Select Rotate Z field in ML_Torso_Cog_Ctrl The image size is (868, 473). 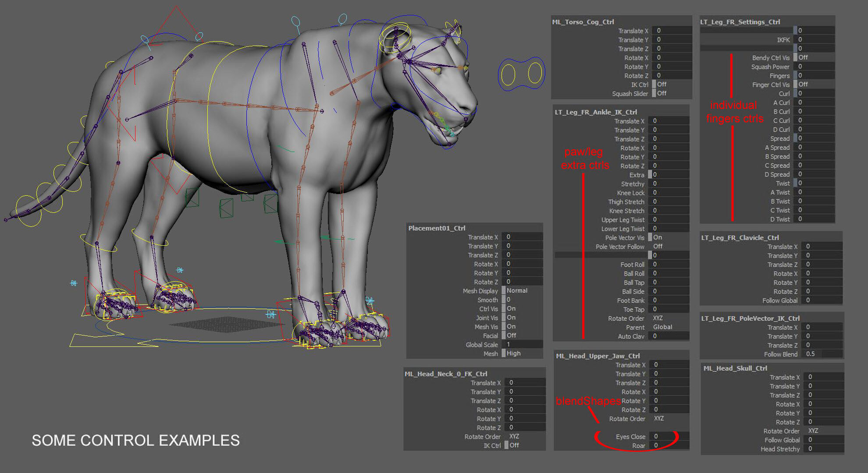672,76
